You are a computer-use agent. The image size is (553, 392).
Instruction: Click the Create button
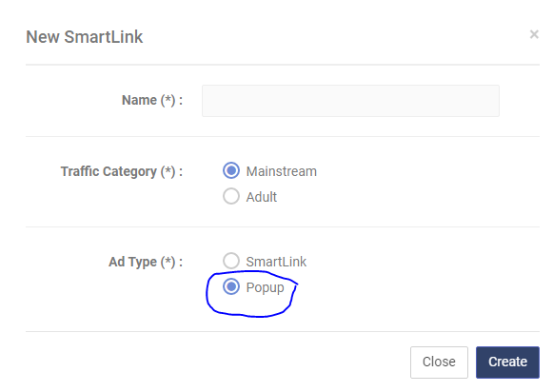507,363
